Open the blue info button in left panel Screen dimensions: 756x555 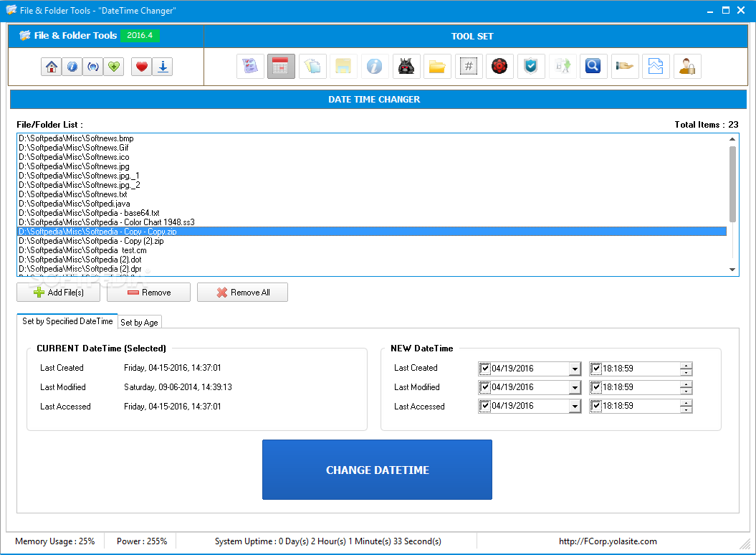72,67
